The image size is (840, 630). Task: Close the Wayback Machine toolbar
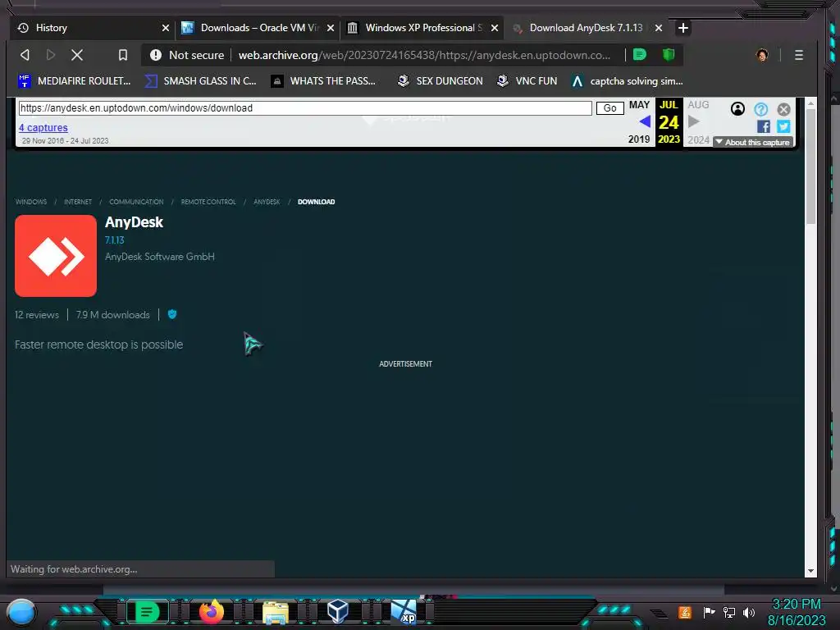(783, 109)
